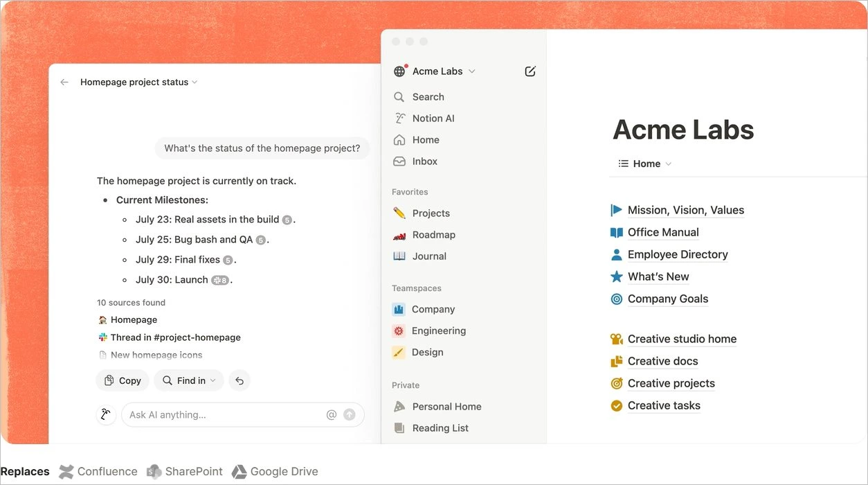Click the red gear Engineering icon

pos(399,331)
